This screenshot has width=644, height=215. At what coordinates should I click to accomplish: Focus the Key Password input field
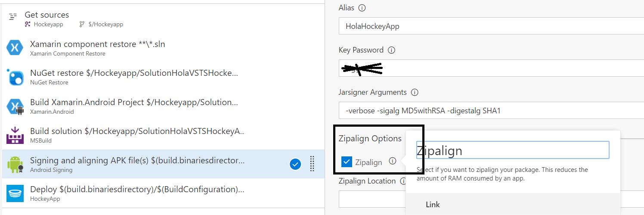pyautogui.click(x=491, y=68)
